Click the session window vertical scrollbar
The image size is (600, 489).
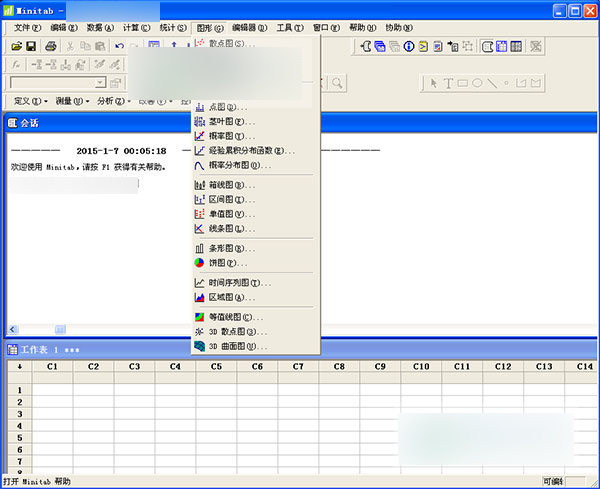pos(590,230)
